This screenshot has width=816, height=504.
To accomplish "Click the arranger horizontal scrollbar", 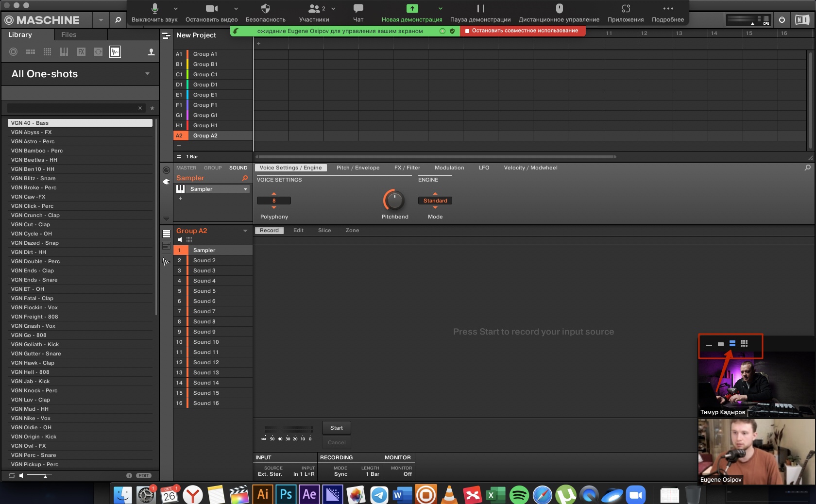I will pos(436,157).
